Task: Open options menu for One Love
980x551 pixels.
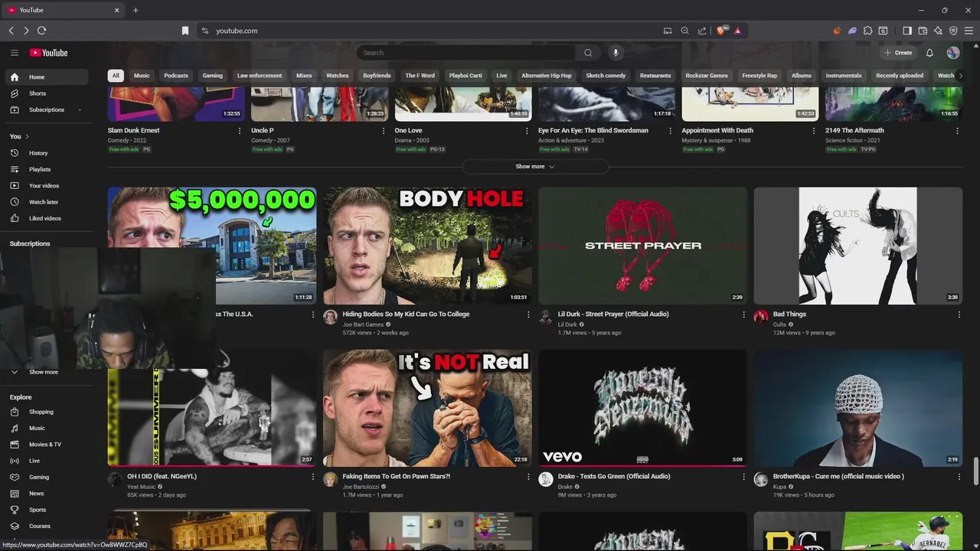Action: coord(527,131)
